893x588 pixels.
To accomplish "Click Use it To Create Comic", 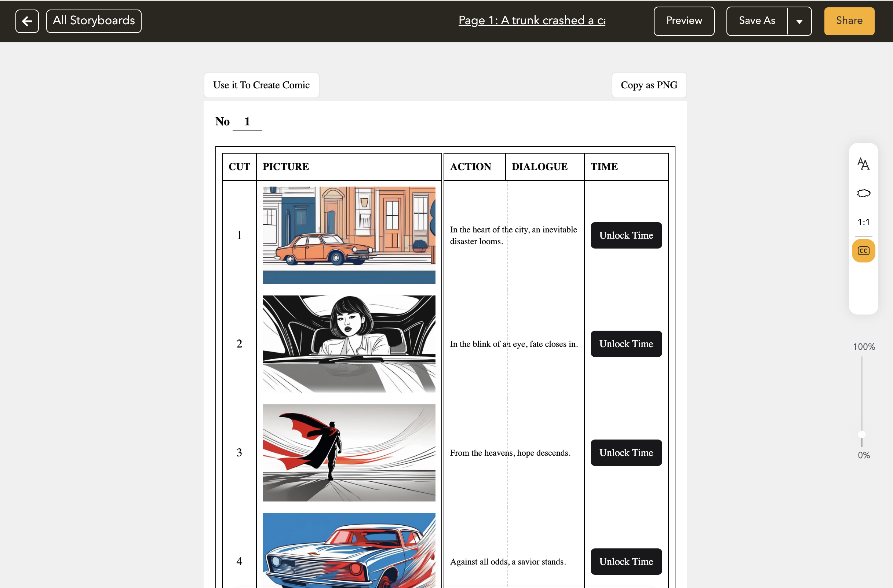I will [261, 85].
